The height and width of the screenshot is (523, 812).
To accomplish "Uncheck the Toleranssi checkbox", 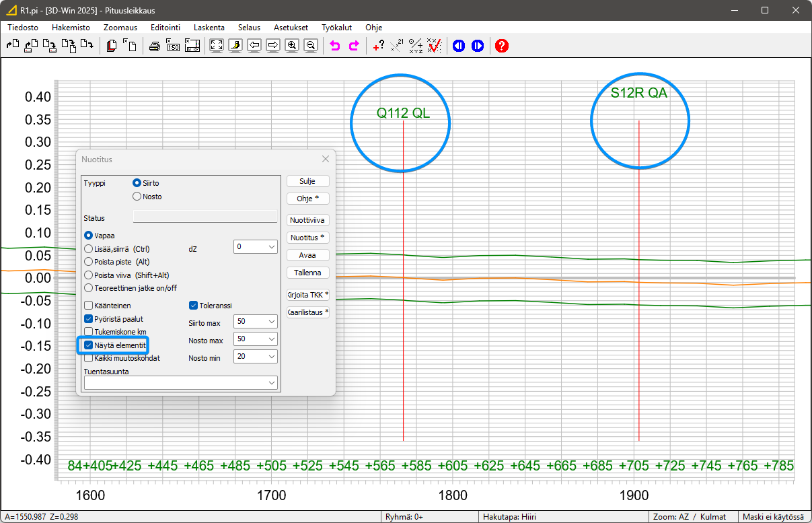I will [x=194, y=306].
